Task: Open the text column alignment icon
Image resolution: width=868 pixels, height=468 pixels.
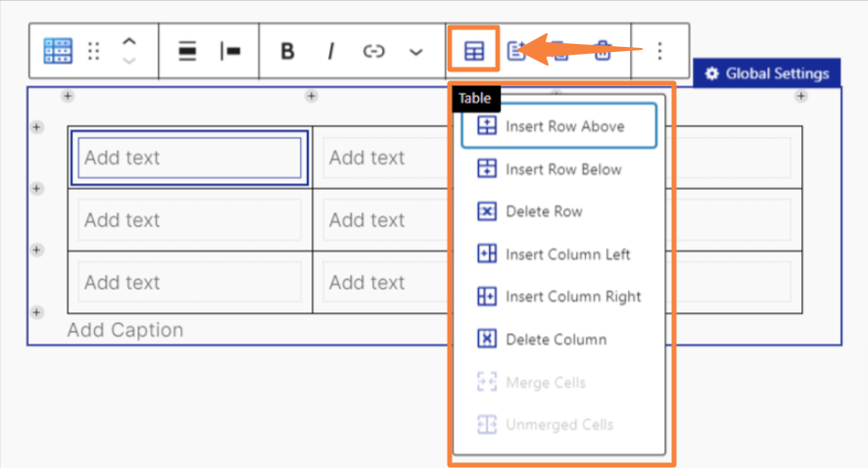Action: click(230, 51)
